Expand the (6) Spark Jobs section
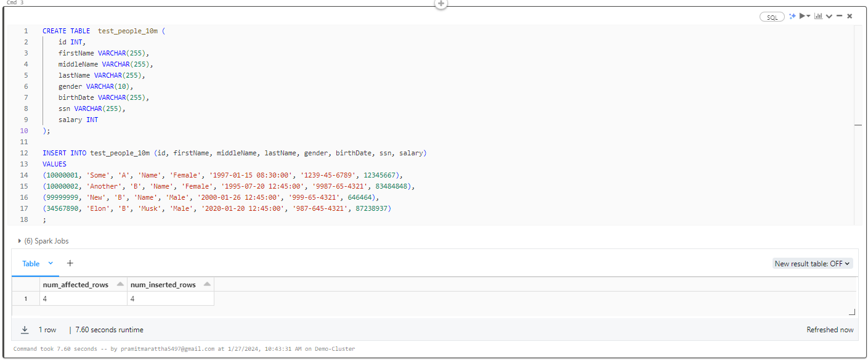 (18, 240)
